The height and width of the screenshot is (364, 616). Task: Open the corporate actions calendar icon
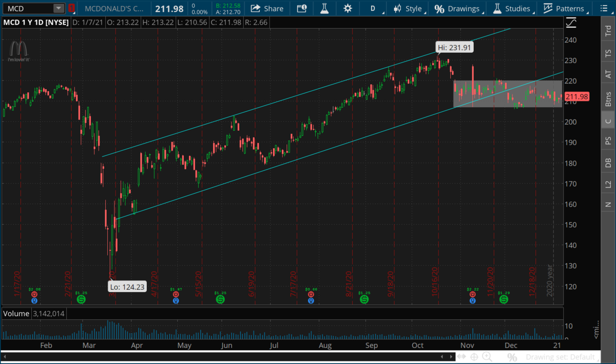click(302, 8)
